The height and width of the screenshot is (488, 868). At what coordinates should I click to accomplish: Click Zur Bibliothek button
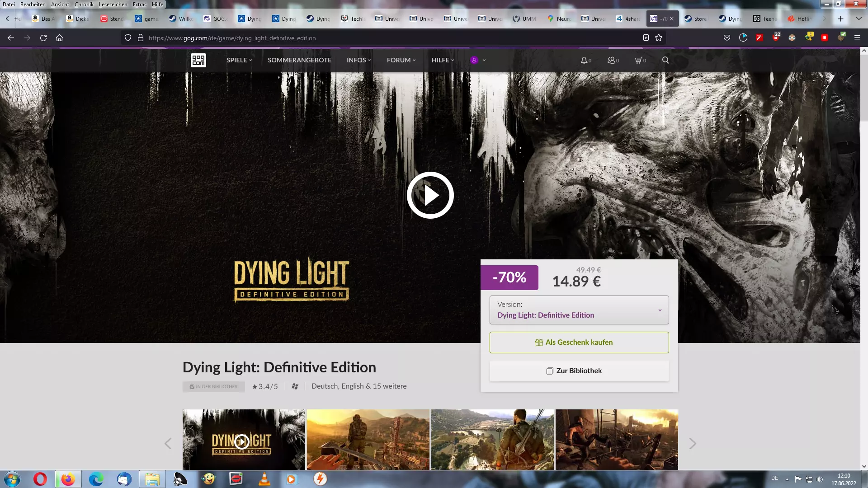579,371
